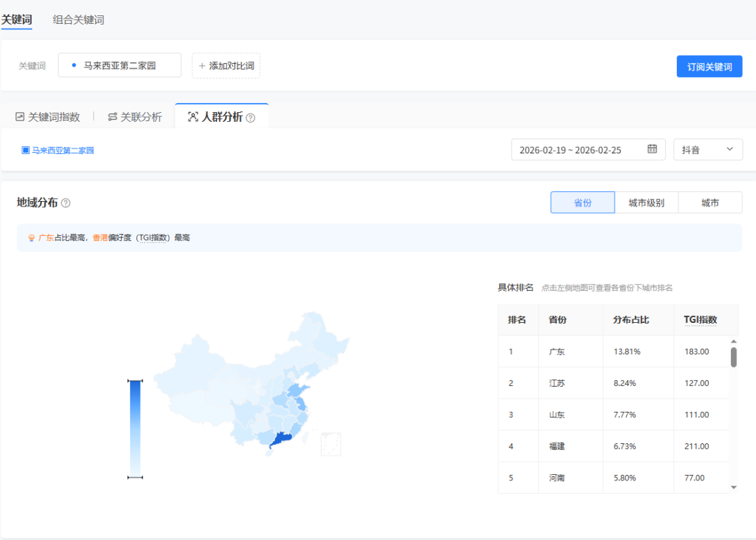This screenshot has height=540, width=756.
Task: Click the scrollbar down arrow in ranking table
Action: [x=734, y=487]
